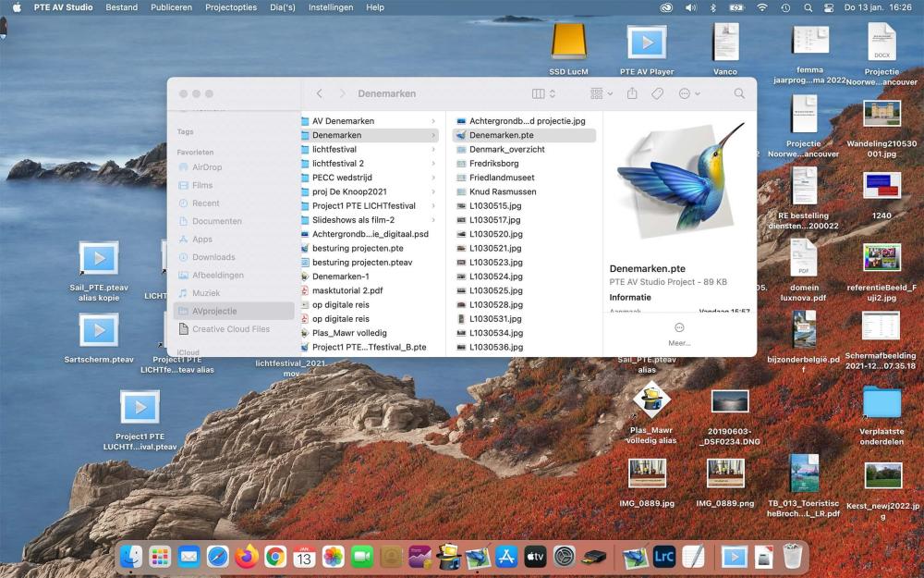
Task: Open the SSD LucM drive on desktop
Action: click(569, 43)
